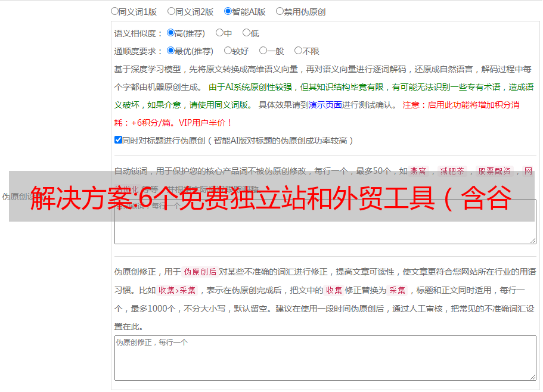Set 语义相似度 to 低
The height and width of the screenshot is (392, 543).
coord(246,33)
